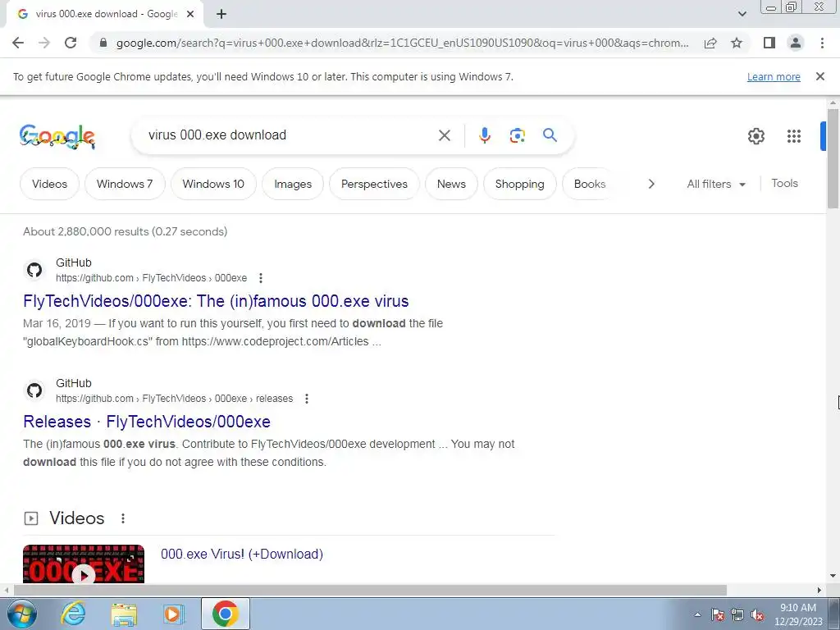Dismiss the Windows 7 update notification bar
The image size is (840, 630).
coord(819,76)
